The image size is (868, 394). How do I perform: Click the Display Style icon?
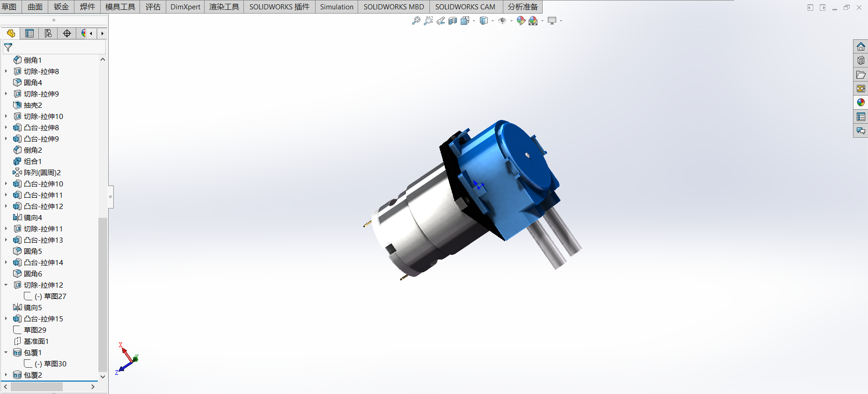484,21
